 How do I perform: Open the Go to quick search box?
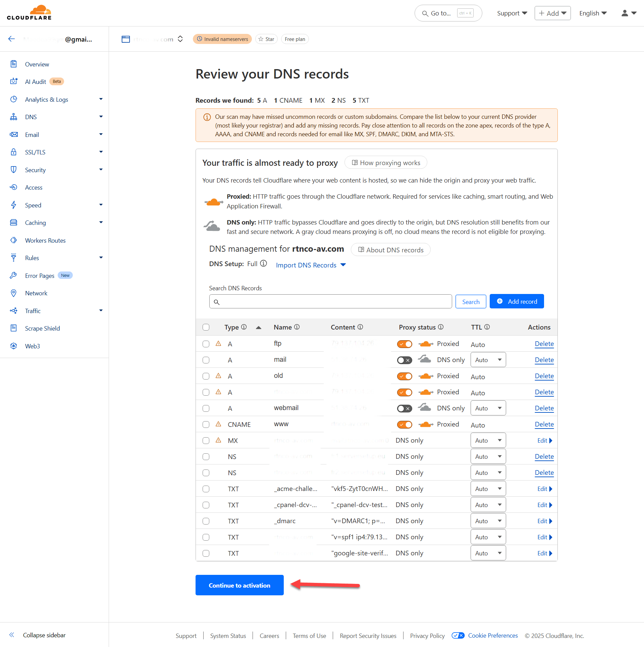click(448, 13)
